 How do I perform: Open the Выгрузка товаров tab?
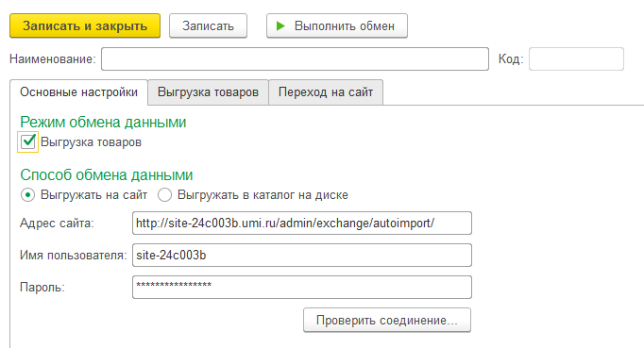(208, 91)
